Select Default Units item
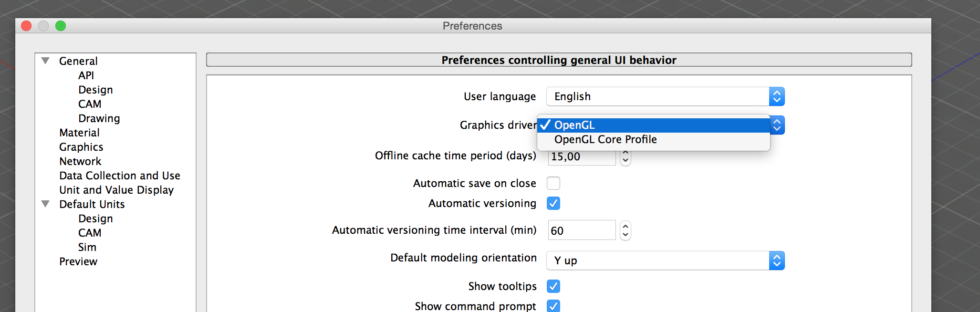Screen dimensions: 980x312 point(92,204)
